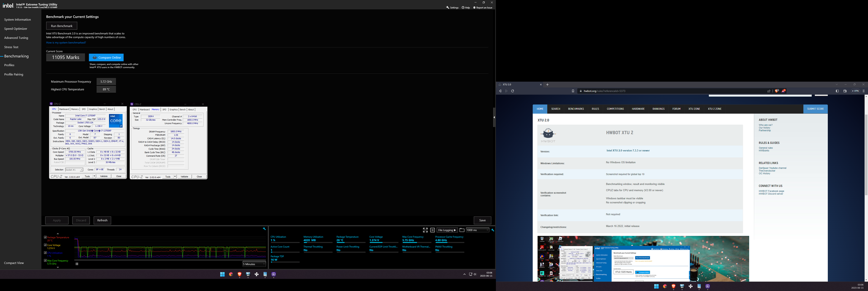Expand monitoring panel to full screen
Image resolution: width=868 pixels, height=291 pixels.
[x=425, y=230]
